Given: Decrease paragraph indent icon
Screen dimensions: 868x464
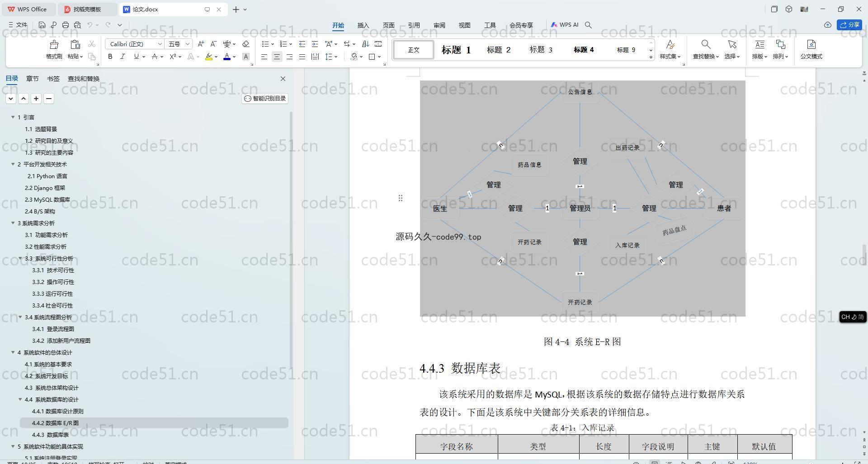Looking at the screenshot, I should pyautogui.click(x=302, y=44).
